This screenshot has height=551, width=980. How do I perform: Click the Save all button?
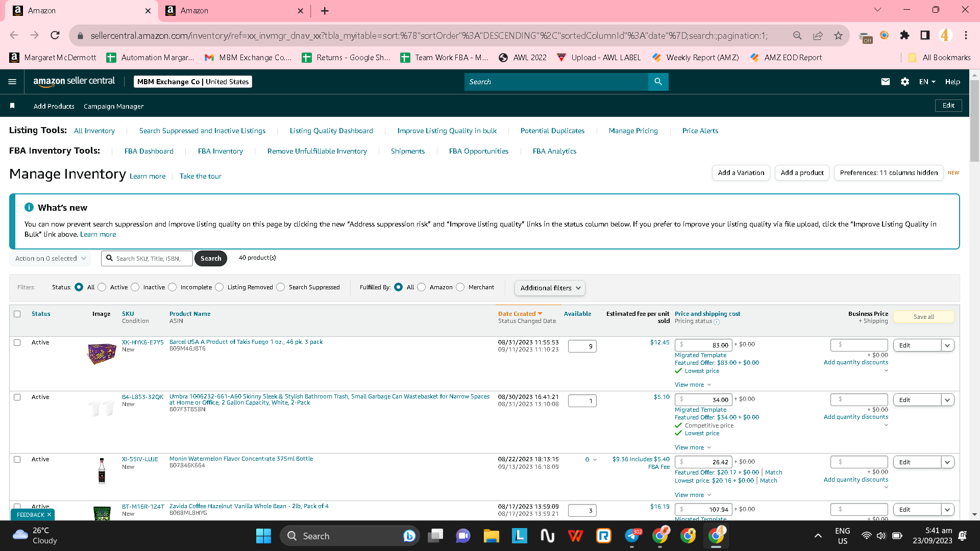coord(924,317)
